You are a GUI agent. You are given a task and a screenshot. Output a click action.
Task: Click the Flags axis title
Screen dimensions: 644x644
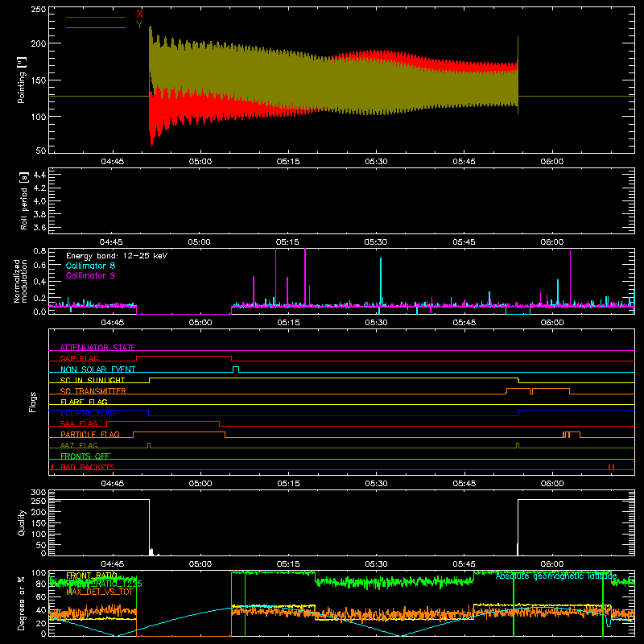coord(32,402)
